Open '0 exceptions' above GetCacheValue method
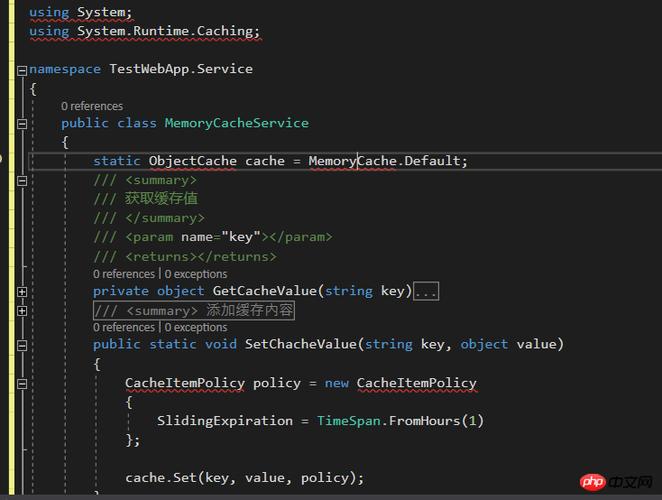Viewport: 662px width, 500px height. pyautogui.click(x=196, y=274)
